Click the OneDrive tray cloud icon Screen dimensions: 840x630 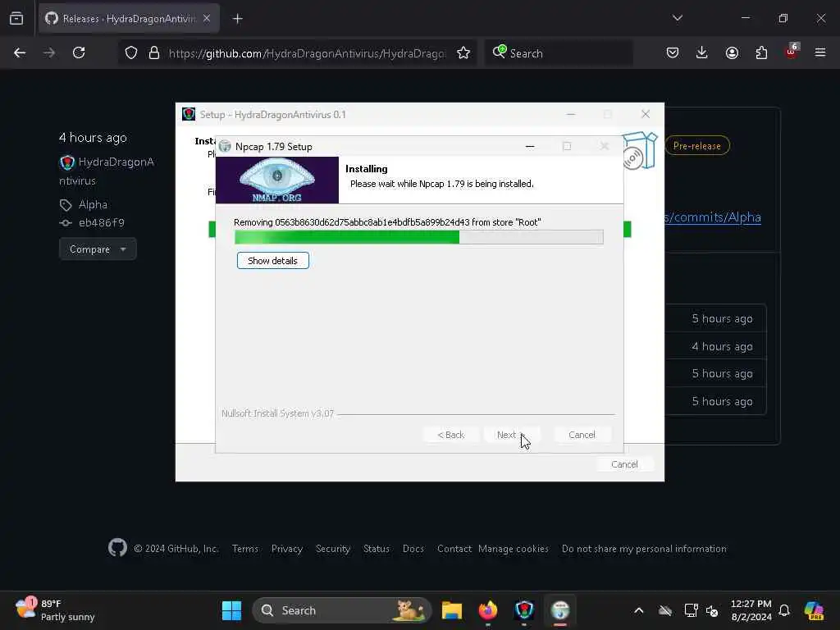coord(664,610)
